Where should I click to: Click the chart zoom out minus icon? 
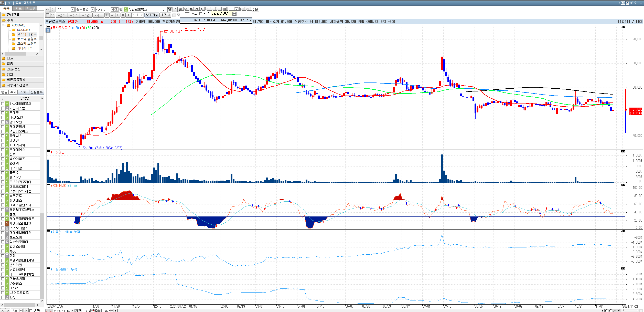pos(607,310)
